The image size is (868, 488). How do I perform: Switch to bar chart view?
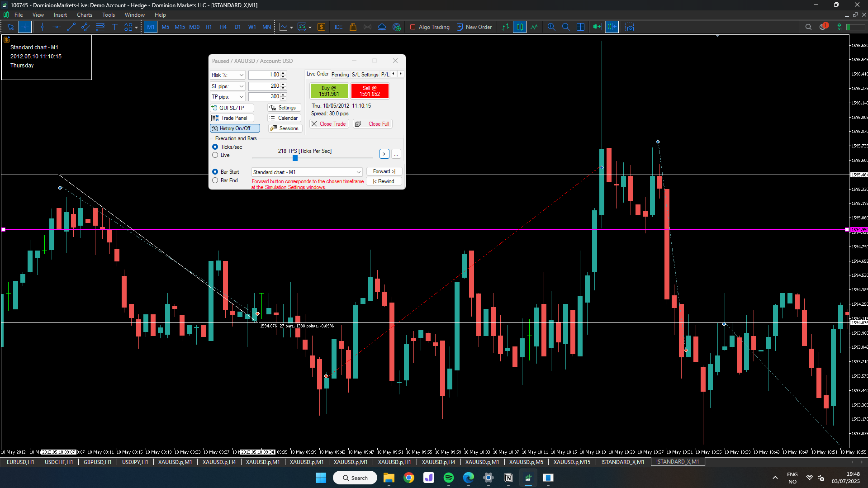coord(505,27)
